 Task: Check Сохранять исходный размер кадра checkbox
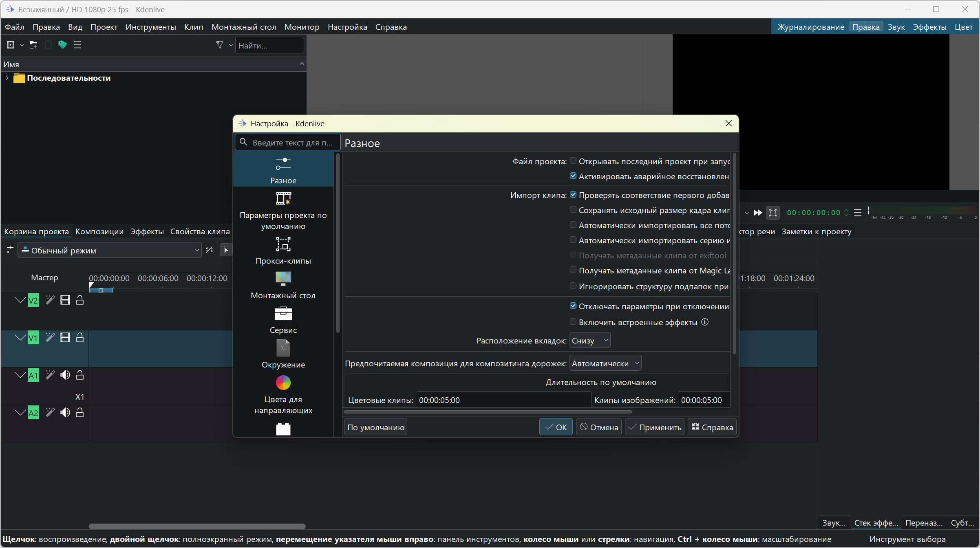coord(573,210)
